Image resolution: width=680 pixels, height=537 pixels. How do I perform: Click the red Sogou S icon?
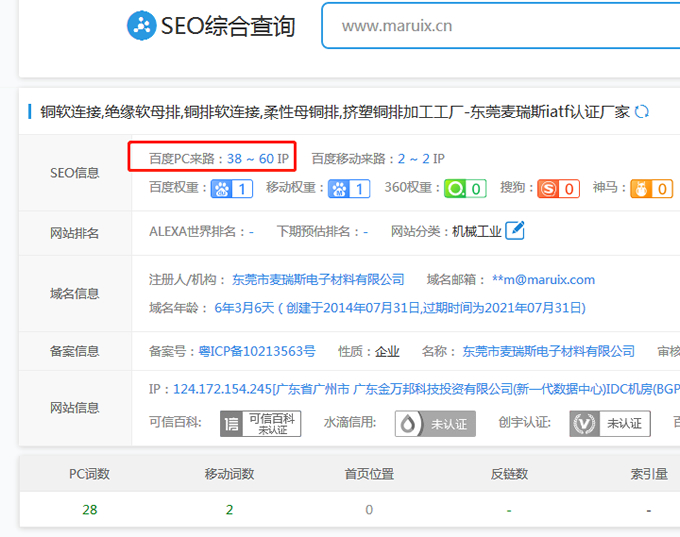coord(549,189)
